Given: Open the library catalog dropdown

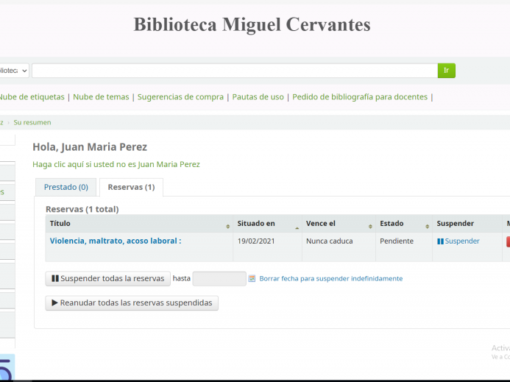Looking at the screenshot, I should pyautogui.click(x=14, y=71).
